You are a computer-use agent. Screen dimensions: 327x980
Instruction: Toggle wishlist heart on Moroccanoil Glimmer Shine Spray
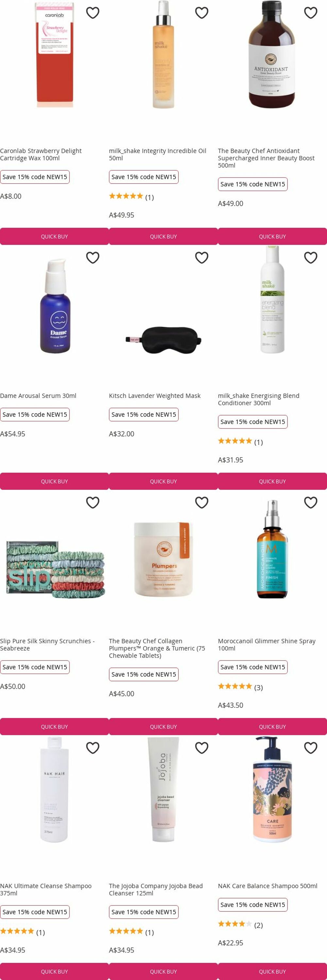311,502
